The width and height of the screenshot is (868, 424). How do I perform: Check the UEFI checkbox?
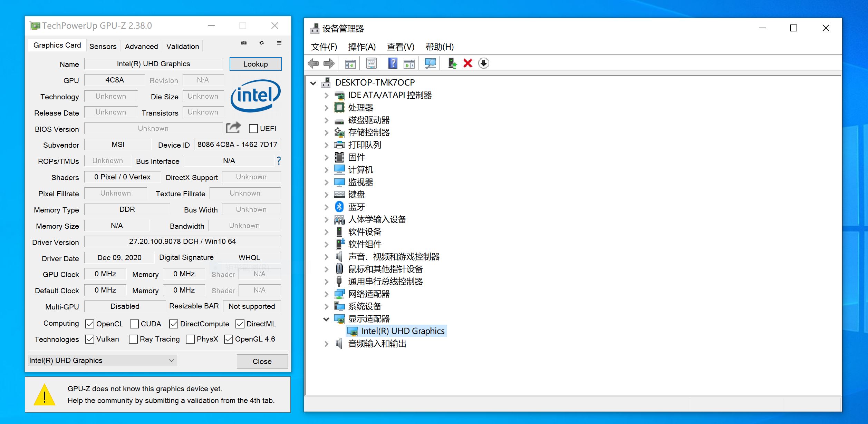253,128
